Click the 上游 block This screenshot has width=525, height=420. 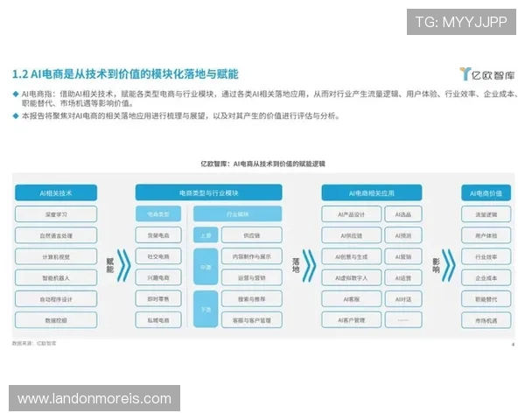pos(206,235)
